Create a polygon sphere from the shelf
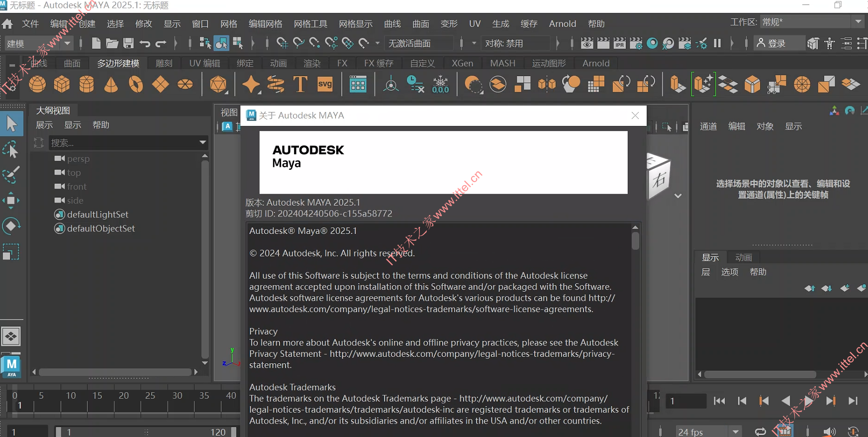 click(37, 84)
